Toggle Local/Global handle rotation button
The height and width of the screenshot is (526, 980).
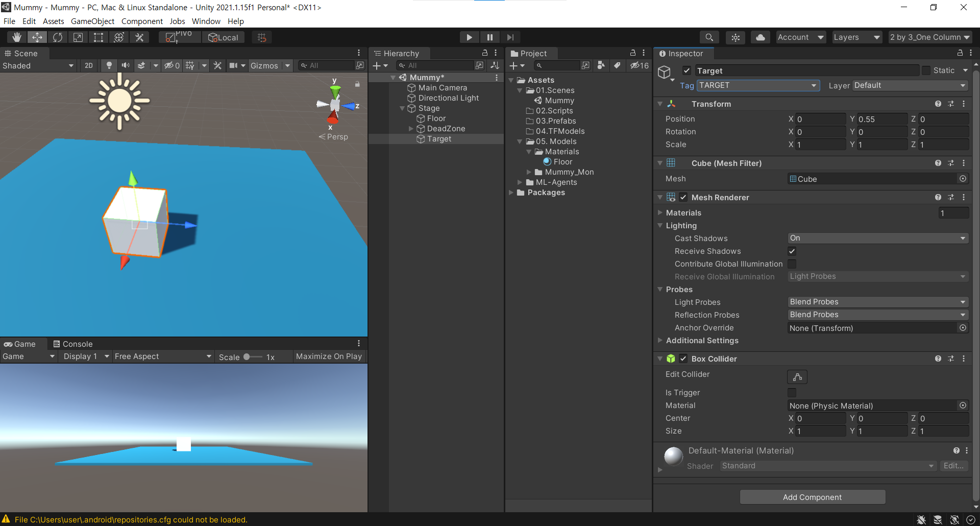(x=224, y=37)
